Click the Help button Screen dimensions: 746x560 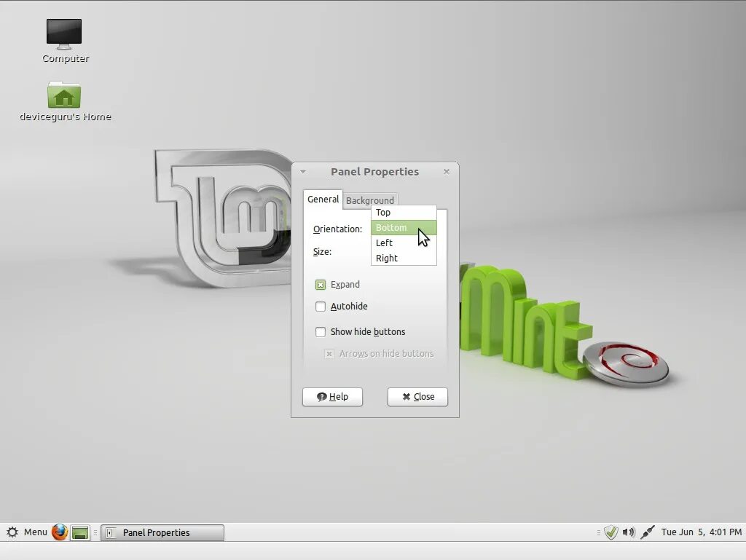pyautogui.click(x=332, y=397)
